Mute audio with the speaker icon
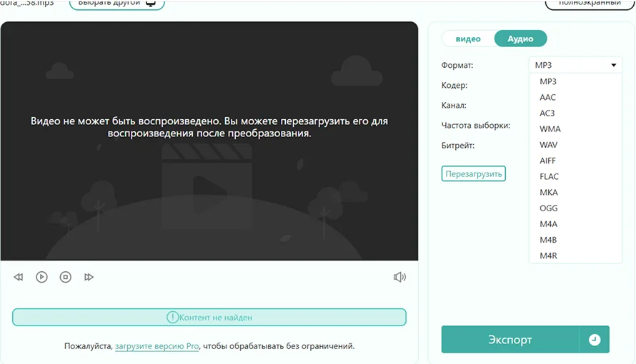 (399, 277)
